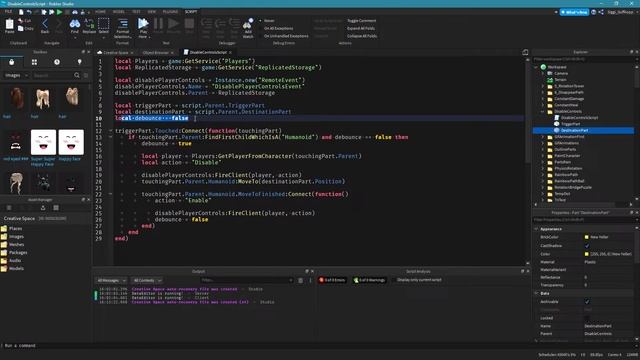This screenshot has height=360, width=640.
Task: Click the Workspace globe icon in Explorer
Action: point(543,67)
